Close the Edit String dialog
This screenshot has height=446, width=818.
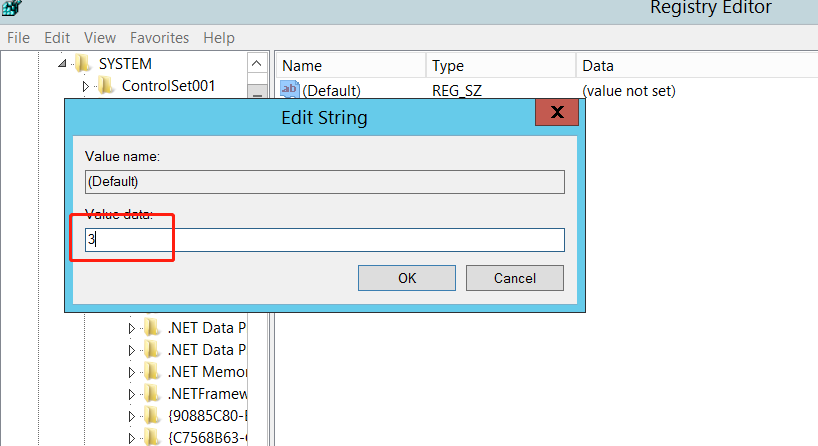557,112
